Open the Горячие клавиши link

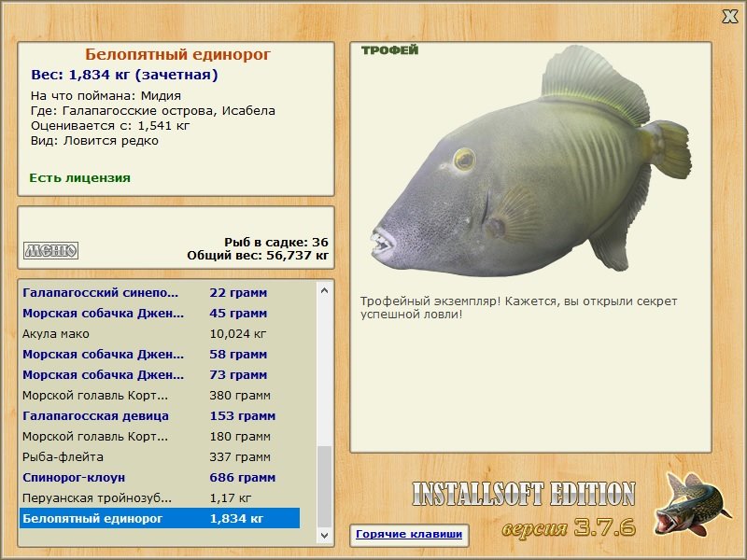(x=409, y=534)
